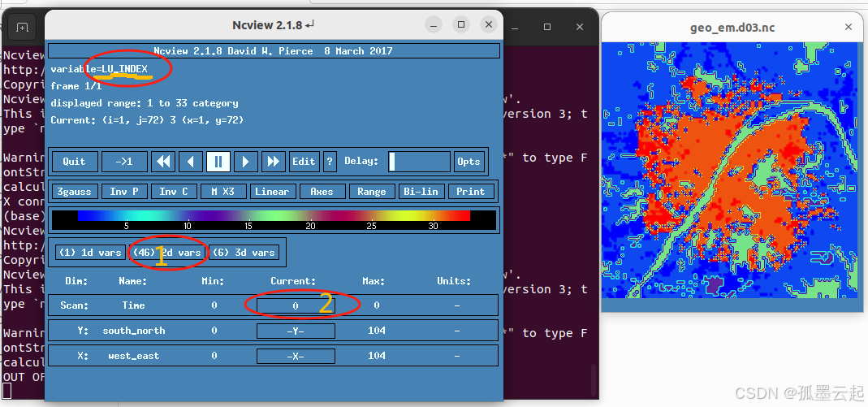Click the M X3 magnification button

(223, 192)
